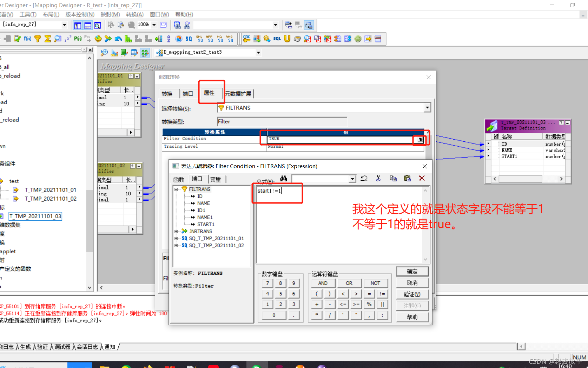Click the 确定 button
Screen dimensions: 588x368
pos(412,272)
